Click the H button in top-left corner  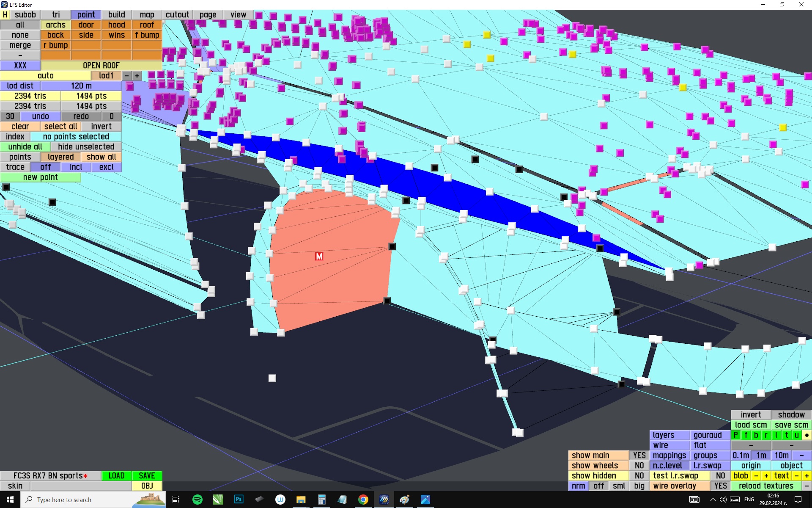click(x=5, y=15)
